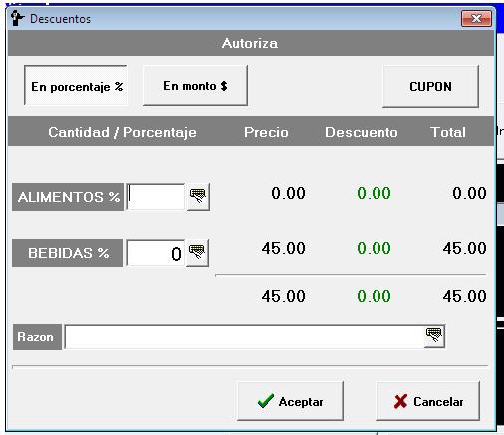The height and width of the screenshot is (435, 504).
Task: Click into the Razon text field
Action: pyautogui.click(x=244, y=337)
